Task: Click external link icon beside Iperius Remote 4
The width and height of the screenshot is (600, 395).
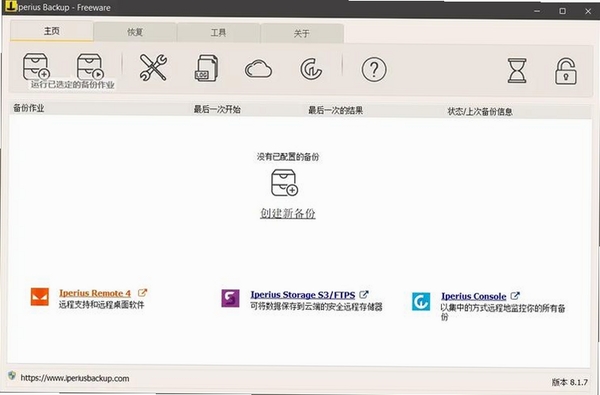Action: [x=142, y=293]
